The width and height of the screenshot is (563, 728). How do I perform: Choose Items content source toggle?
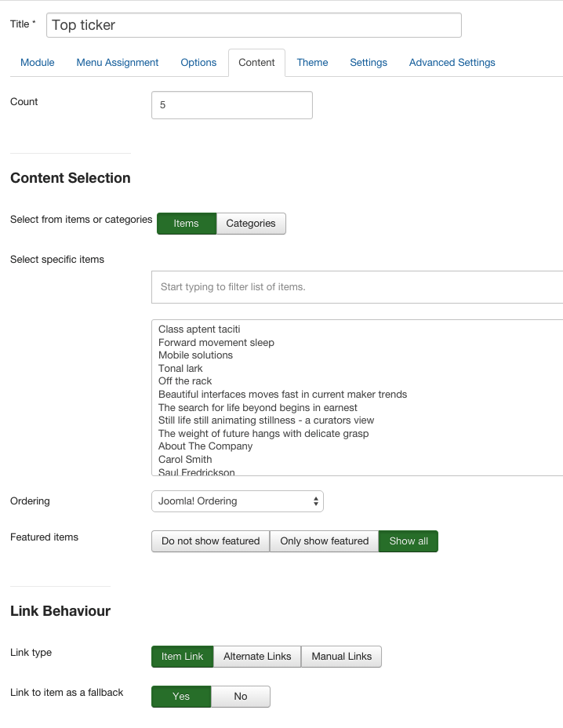pos(186,224)
